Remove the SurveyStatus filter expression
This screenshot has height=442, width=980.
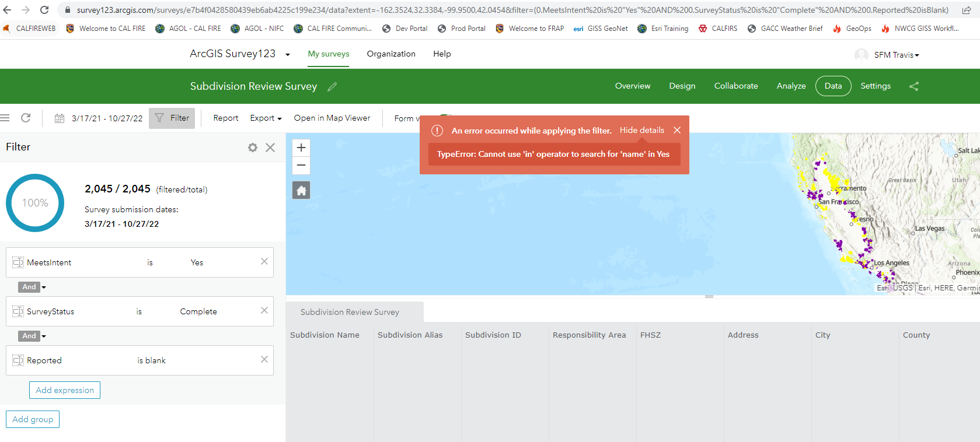click(x=264, y=310)
